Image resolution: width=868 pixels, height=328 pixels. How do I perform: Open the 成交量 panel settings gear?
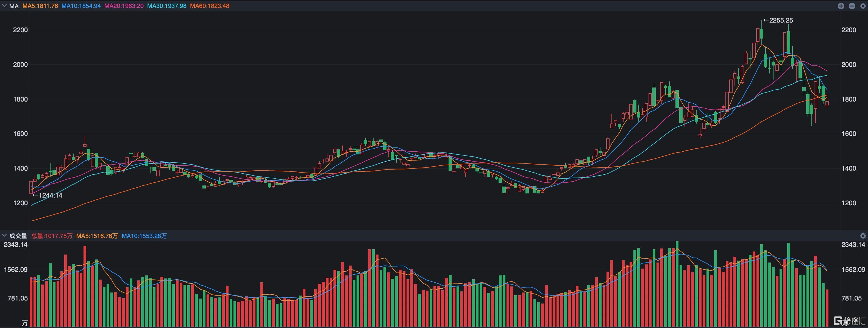pyautogui.click(x=863, y=236)
